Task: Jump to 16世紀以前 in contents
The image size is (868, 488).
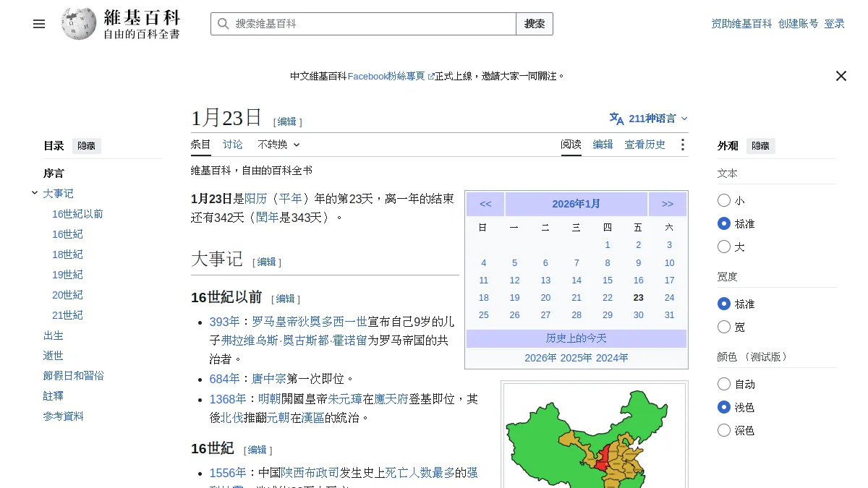Action: coord(77,214)
